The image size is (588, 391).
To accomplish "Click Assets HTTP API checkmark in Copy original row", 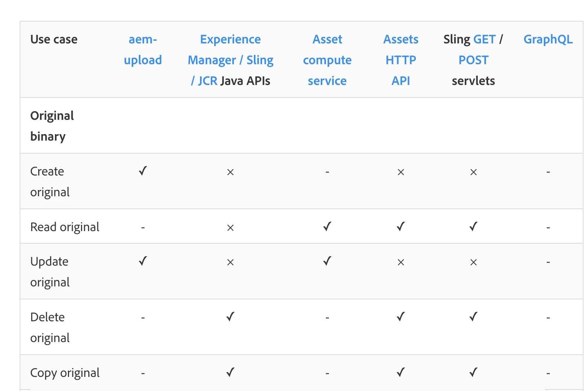I will (x=401, y=372).
